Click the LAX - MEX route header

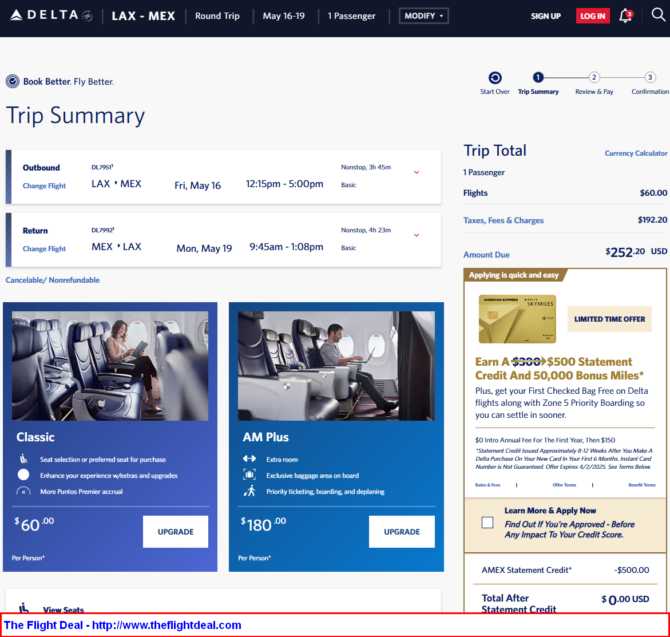[143, 16]
